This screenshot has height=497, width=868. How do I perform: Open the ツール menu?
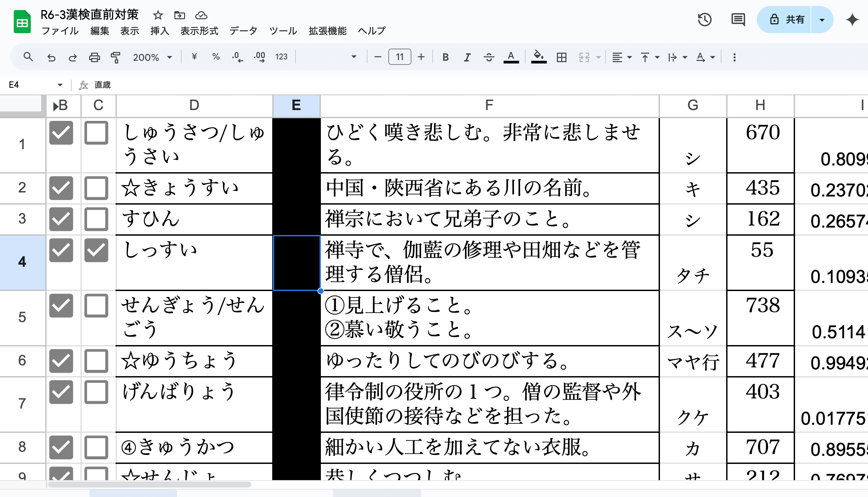(x=283, y=31)
